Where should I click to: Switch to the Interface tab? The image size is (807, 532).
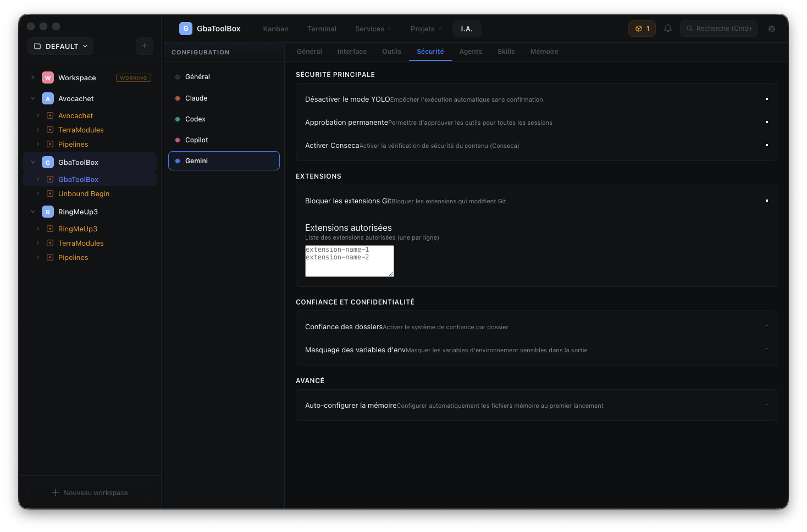(x=352, y=52)
